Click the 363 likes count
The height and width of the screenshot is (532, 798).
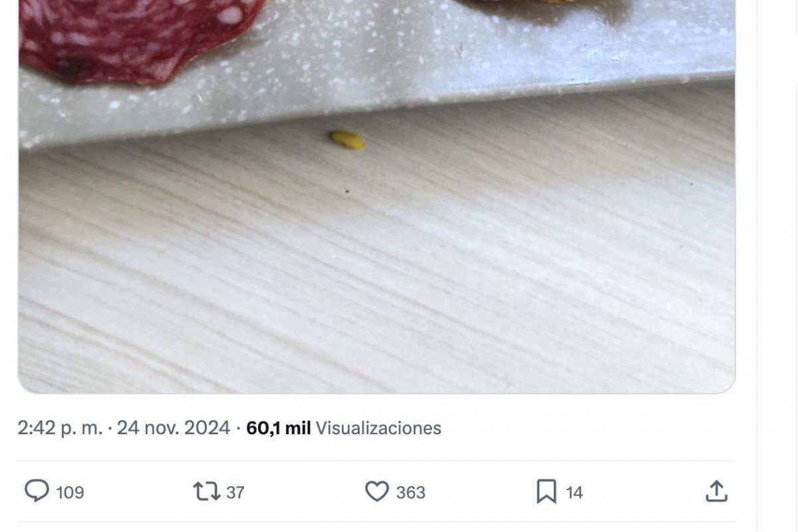(410, 493)
